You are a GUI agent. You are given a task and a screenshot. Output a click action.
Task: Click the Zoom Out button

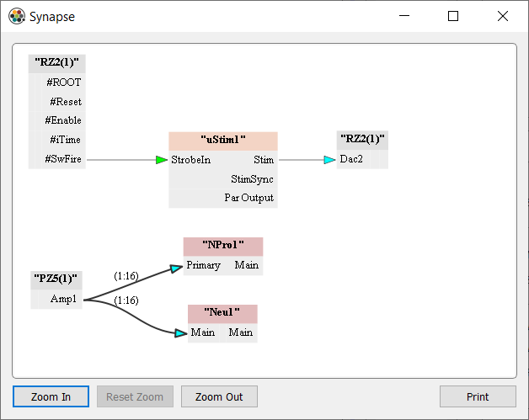(219, 396)
